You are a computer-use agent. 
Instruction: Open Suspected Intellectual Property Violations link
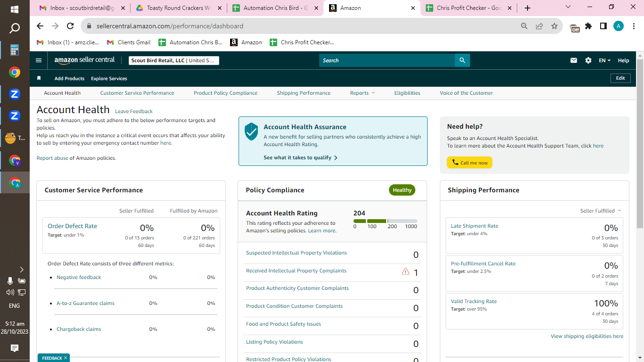296,253
